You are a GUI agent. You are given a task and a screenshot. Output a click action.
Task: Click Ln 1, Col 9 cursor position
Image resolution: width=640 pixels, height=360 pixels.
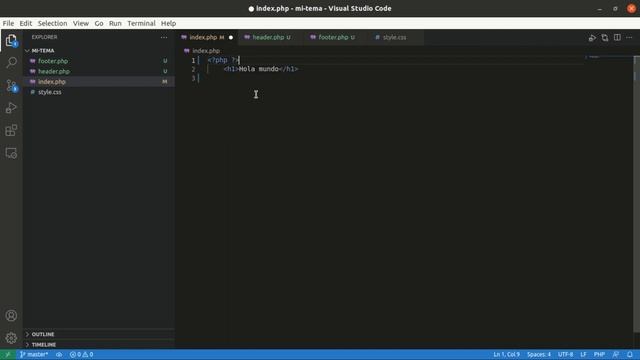pyautogui.click(x=507, y=354)
